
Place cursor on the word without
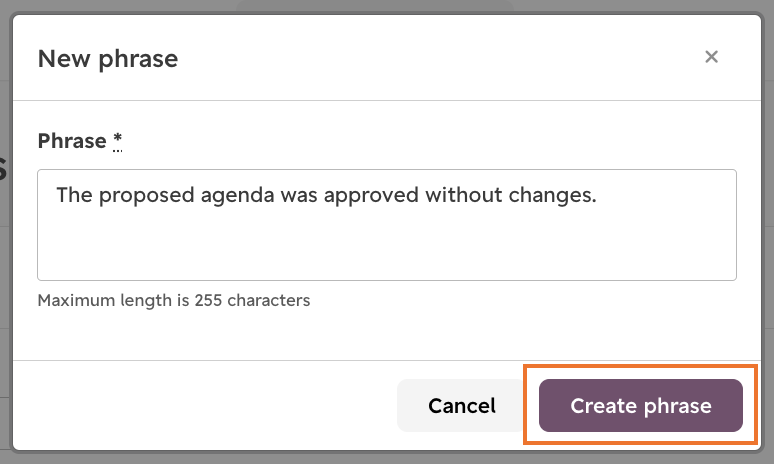tap(464, 194)
